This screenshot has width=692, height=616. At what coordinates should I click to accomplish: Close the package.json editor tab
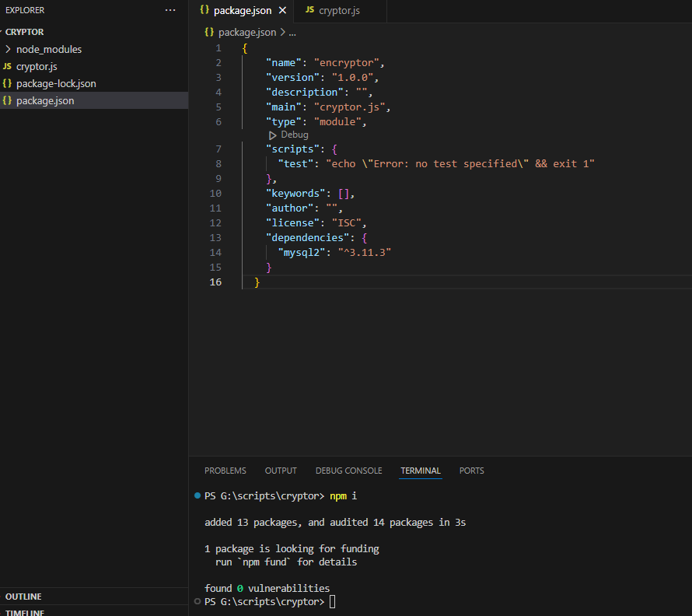[x=282, y=11]
